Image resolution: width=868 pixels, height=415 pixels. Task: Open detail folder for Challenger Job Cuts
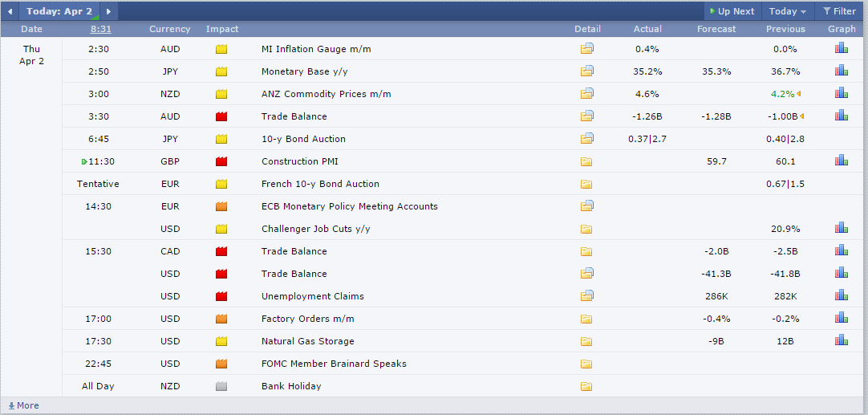tap(586, 229)
